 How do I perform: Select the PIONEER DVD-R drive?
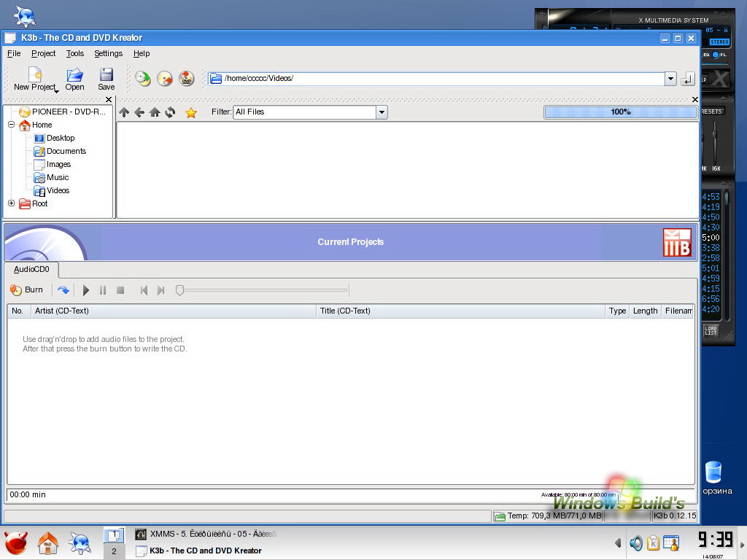click(x=62, y=112)
